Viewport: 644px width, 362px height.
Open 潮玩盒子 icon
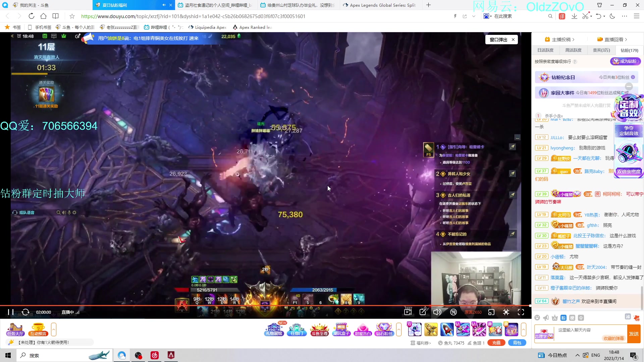click(341, 330)
